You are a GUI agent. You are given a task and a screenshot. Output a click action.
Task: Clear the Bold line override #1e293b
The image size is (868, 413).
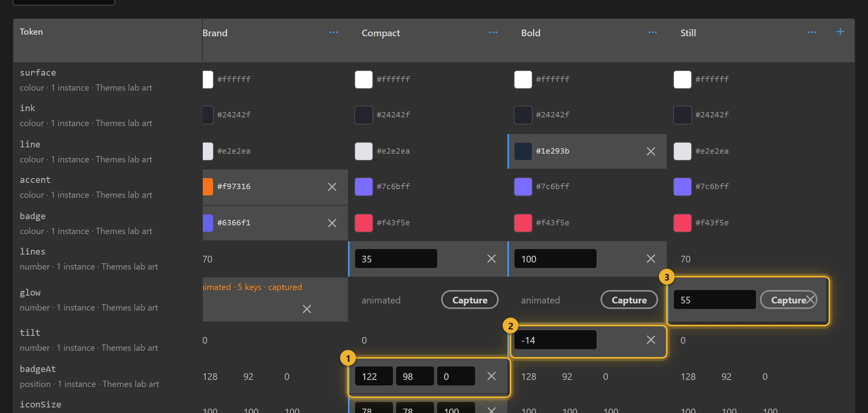651,151
